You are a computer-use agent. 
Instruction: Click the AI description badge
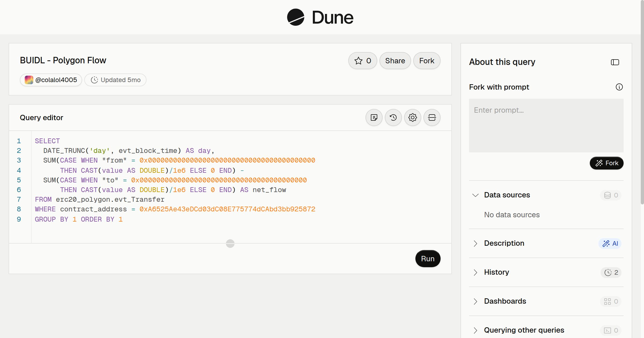(610, 244)
